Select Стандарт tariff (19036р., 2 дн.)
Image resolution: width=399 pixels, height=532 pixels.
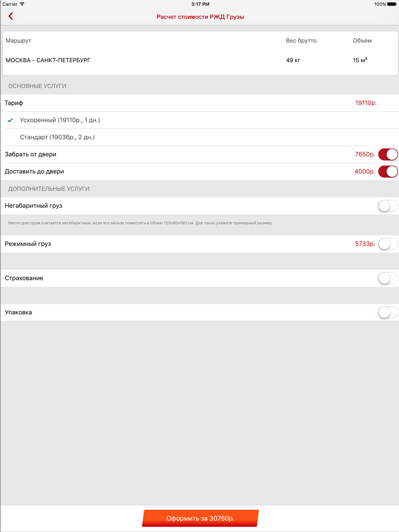point(57,137)
